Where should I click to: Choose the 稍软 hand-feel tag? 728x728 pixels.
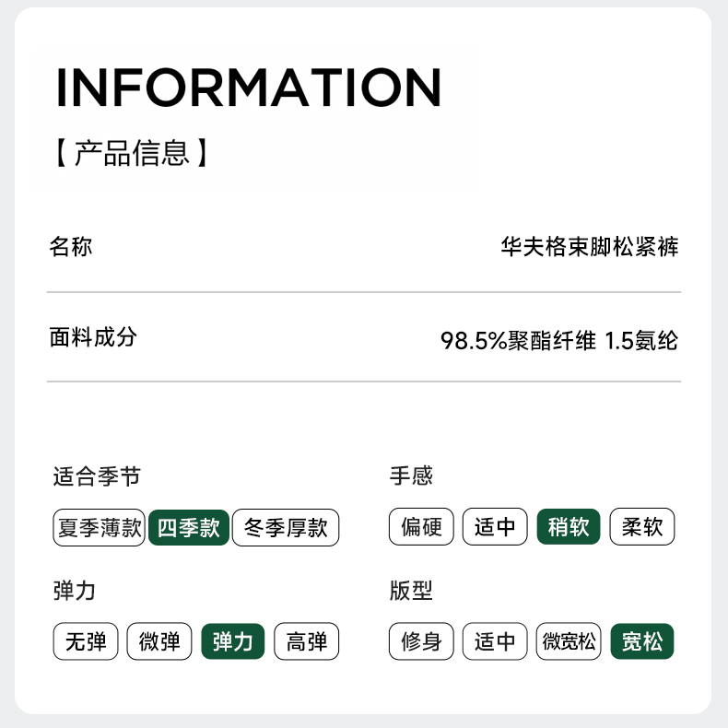pyautogui.click(x=569, y=528)
